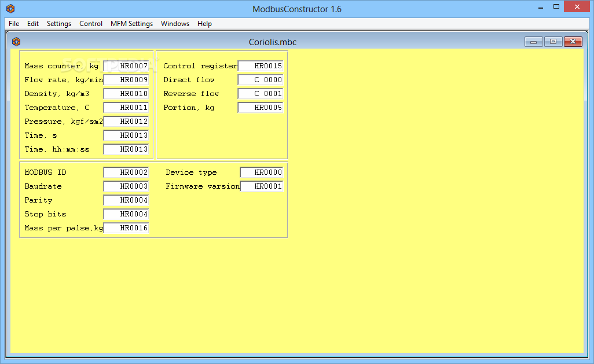Click the Coriolis.mbc window title

coord(272,42)
